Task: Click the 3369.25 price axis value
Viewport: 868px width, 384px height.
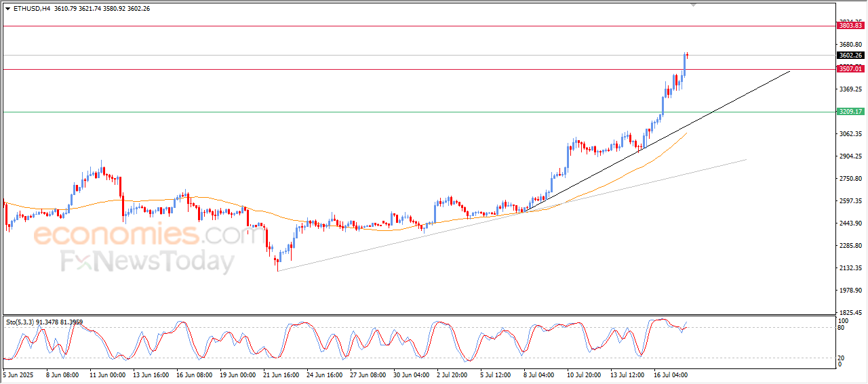Action: (x=850, y=89)
